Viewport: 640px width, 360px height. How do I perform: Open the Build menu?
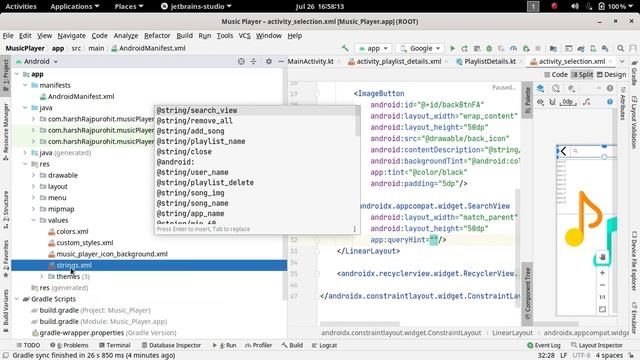click(184, 36)
